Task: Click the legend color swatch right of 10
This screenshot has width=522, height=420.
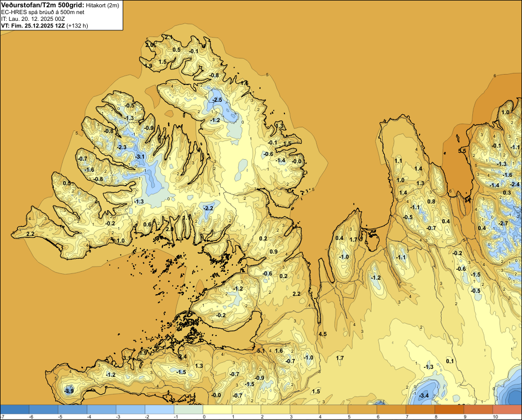Action: pyautogui.click(x=507, y=410)
